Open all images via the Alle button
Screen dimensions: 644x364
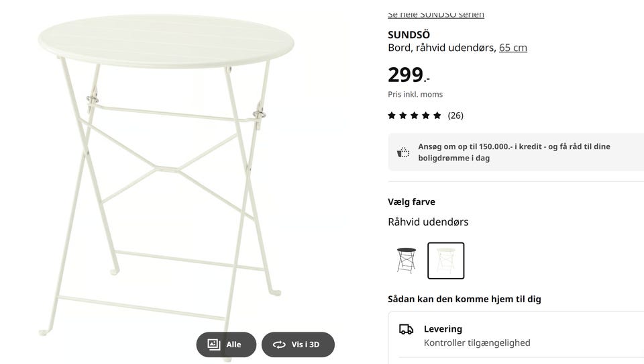226,345
